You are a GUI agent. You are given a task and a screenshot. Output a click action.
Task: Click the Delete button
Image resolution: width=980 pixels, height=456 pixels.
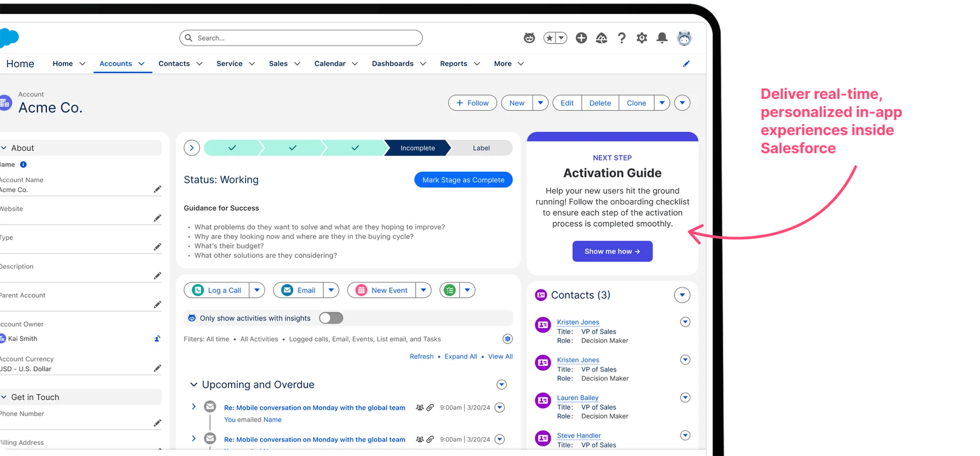pyautogui.click(x=600, y=103)
